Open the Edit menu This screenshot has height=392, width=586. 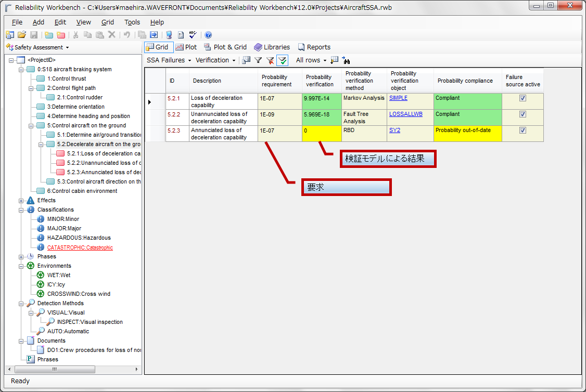[60, 22]
